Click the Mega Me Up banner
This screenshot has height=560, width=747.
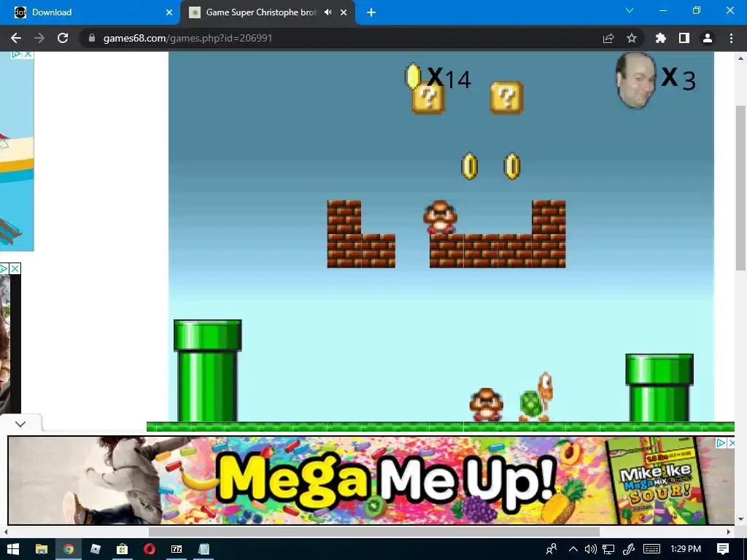[371, 481]
